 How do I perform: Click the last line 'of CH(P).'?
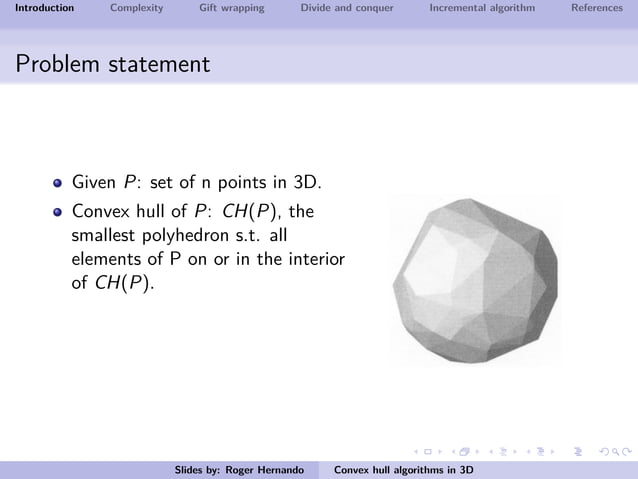[113, 282]
